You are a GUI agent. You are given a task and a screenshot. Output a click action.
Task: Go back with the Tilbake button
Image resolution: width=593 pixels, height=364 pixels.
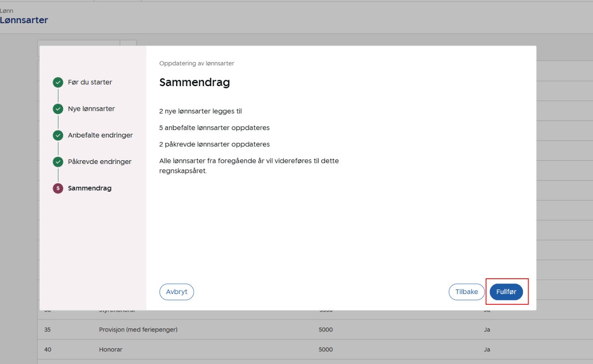467,292
